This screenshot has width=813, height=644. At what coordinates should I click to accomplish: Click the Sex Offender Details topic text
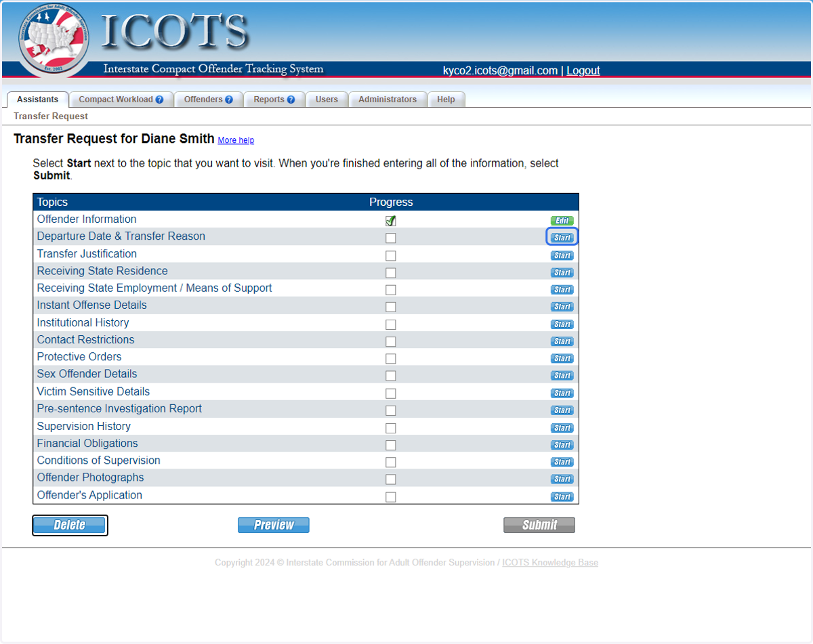point(87,374)
